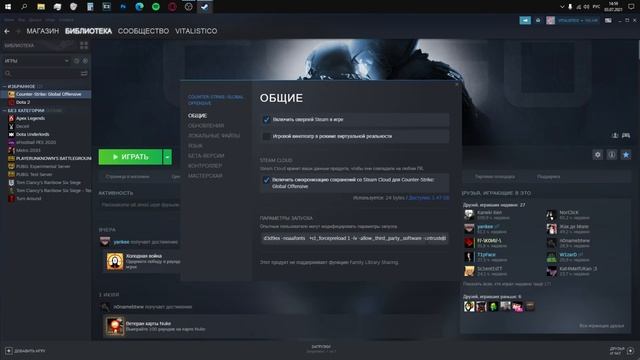This screenshot has width=640, height=360.
Task: Select БЕТА-ВЕРСИИ section in properties dialog
Action: click(x=206, y=156)
